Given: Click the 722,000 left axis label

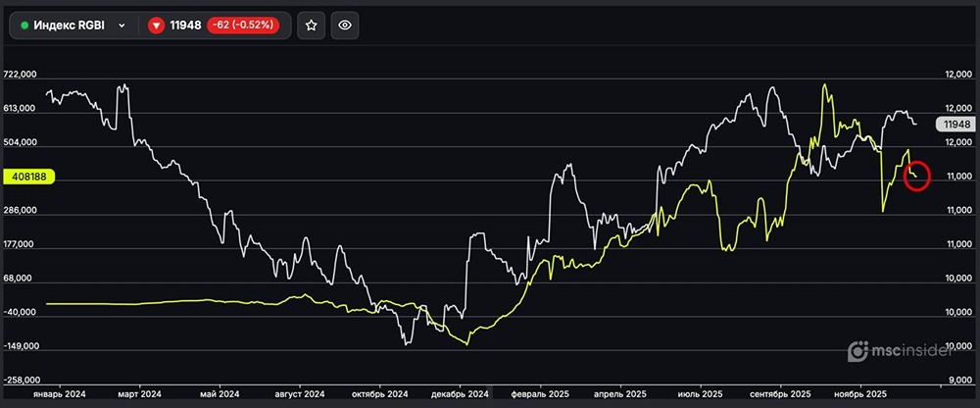Looking at the screenshot, I should coord(21,75).
